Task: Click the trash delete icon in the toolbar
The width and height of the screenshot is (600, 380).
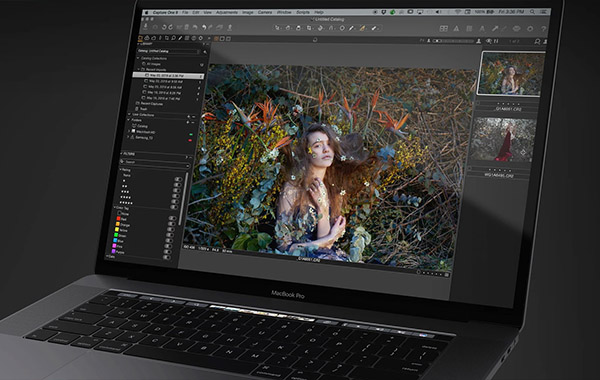Action: point(186,27)
